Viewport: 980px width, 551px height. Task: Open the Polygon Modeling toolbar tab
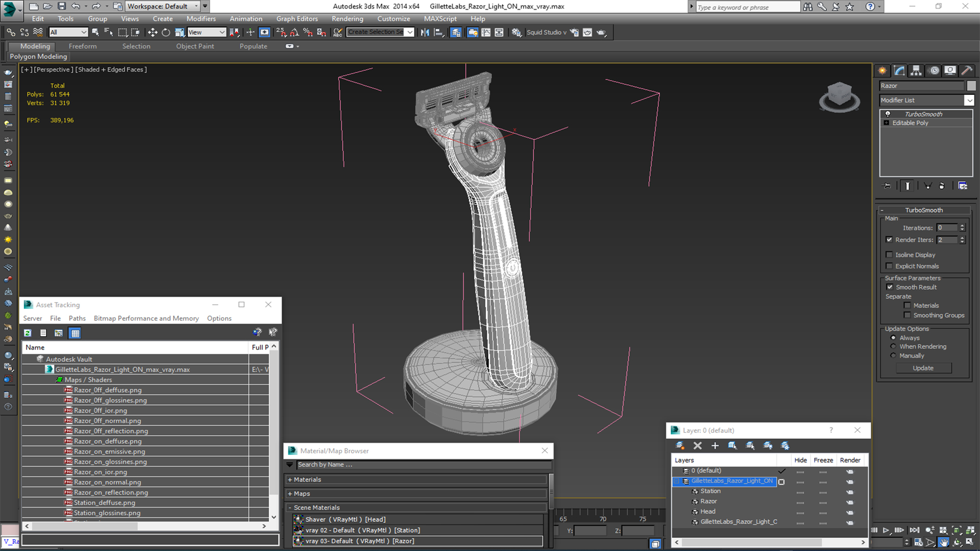coord(38,56)
